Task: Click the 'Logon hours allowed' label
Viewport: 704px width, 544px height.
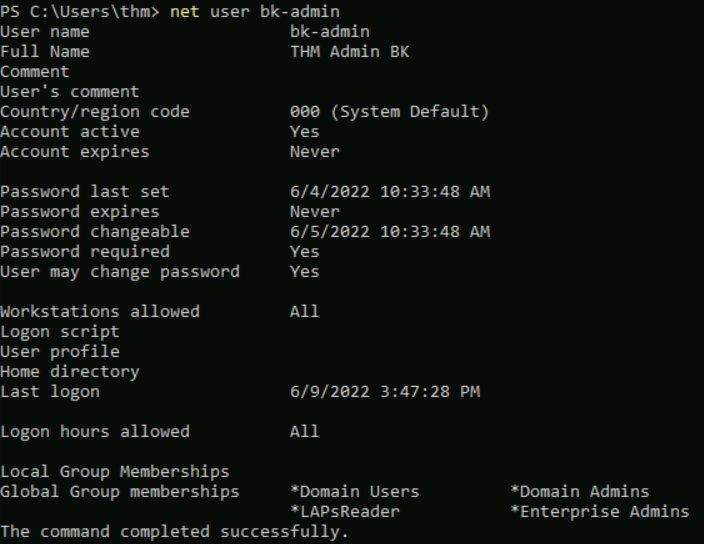Action: tap(95, 431)
